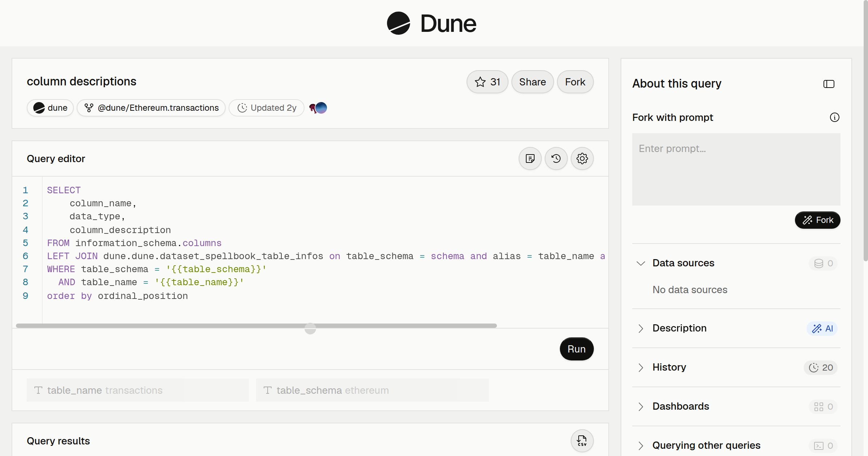Click the 'column descriptions' query title
This screenshot has width=868, height=456.
pyautogui.click(x=81, y=81)
